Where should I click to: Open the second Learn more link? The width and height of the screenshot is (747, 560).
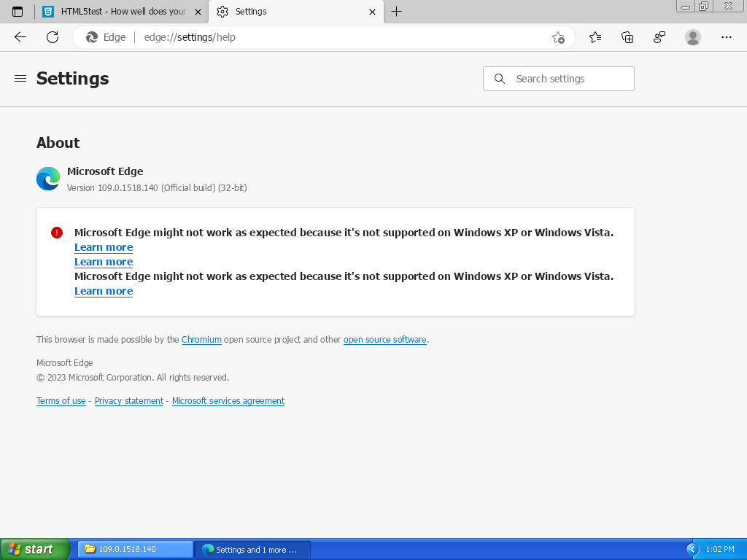[104, 262]
